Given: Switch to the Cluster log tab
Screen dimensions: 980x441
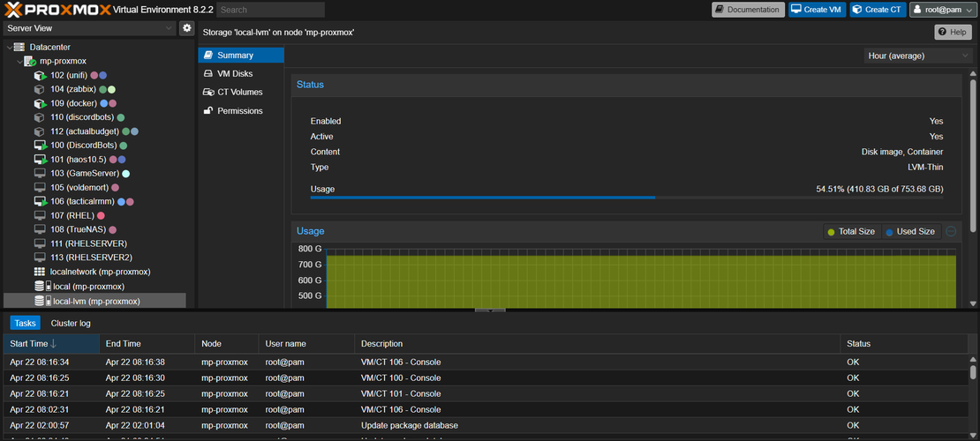Looking at the screenshot, I should click(x=71, y=323).
